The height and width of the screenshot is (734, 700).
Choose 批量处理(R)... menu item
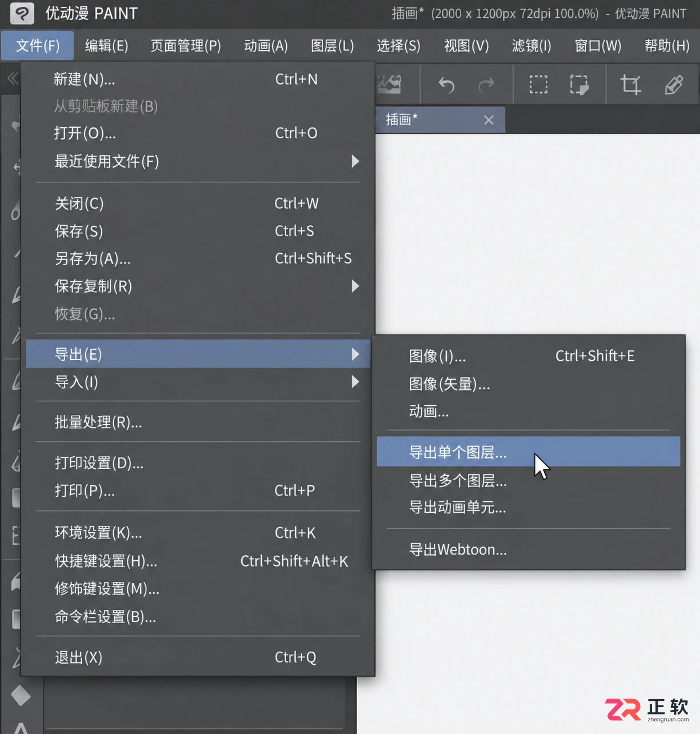(x=198, y=422)
